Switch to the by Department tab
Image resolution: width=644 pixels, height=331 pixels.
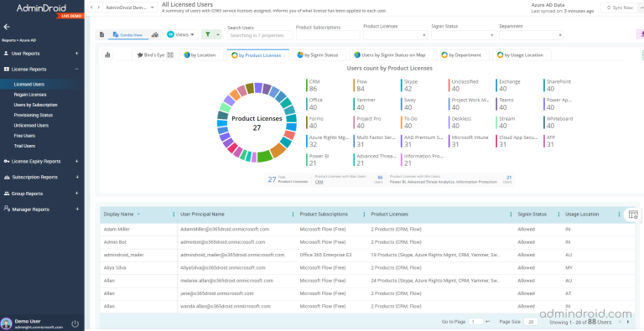(x=463, y=55)
